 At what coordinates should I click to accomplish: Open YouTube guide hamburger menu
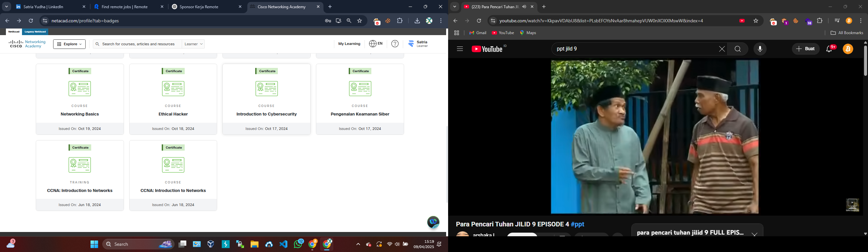(460, 49)
